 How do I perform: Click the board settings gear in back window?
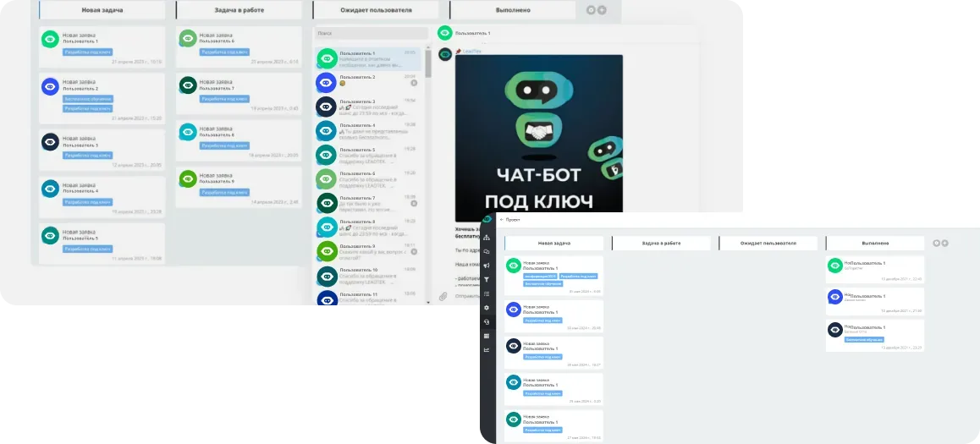coord(592,10)
